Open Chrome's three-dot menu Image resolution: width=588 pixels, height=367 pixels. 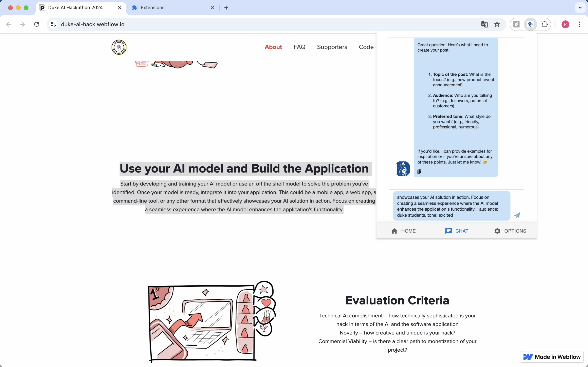click(580, 24)
